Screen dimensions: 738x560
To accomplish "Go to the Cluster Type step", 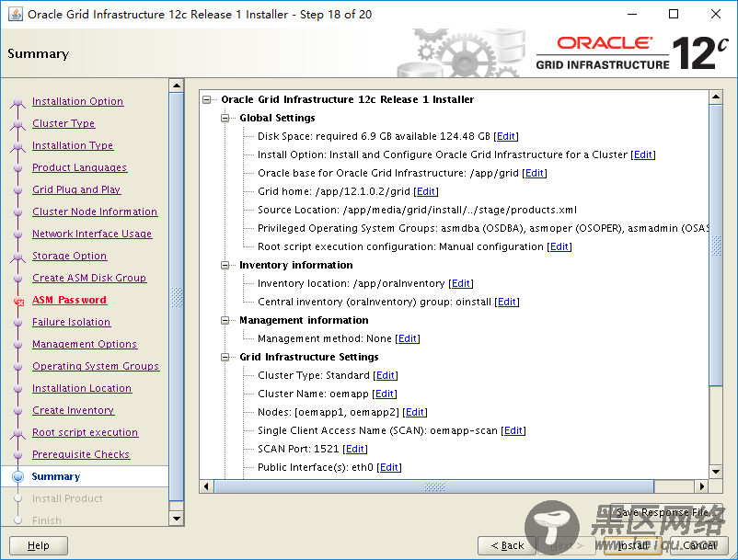I will click(x=63, y=123).
